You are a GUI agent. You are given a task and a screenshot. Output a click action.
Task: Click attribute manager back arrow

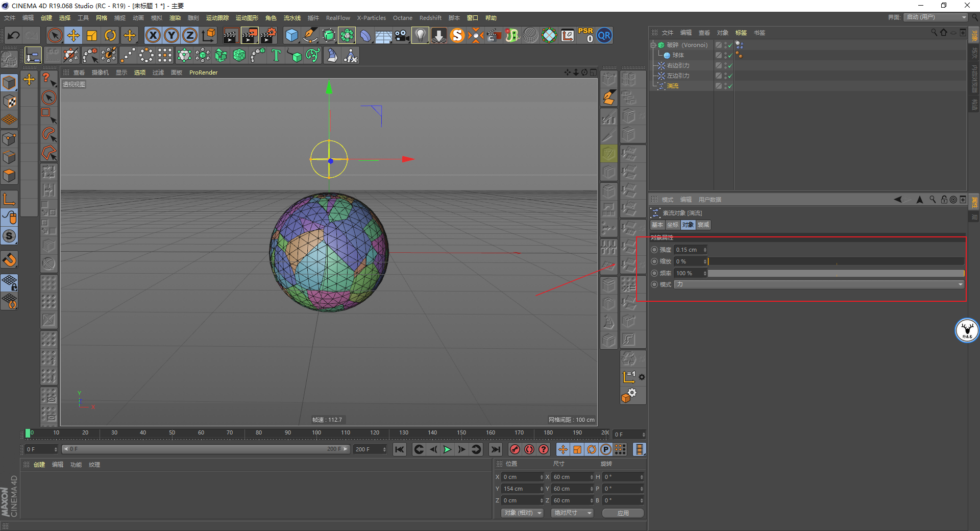click(x=898, y=200)
